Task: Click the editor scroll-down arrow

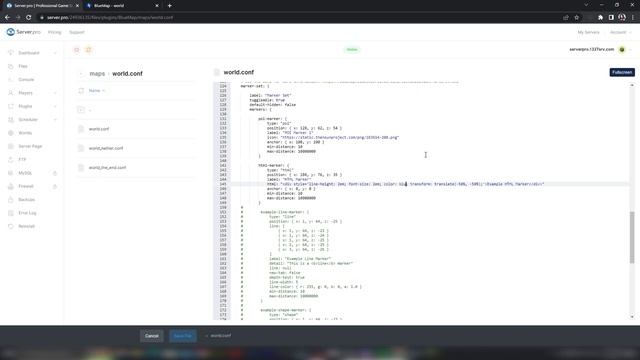Action: coord(632,317)
